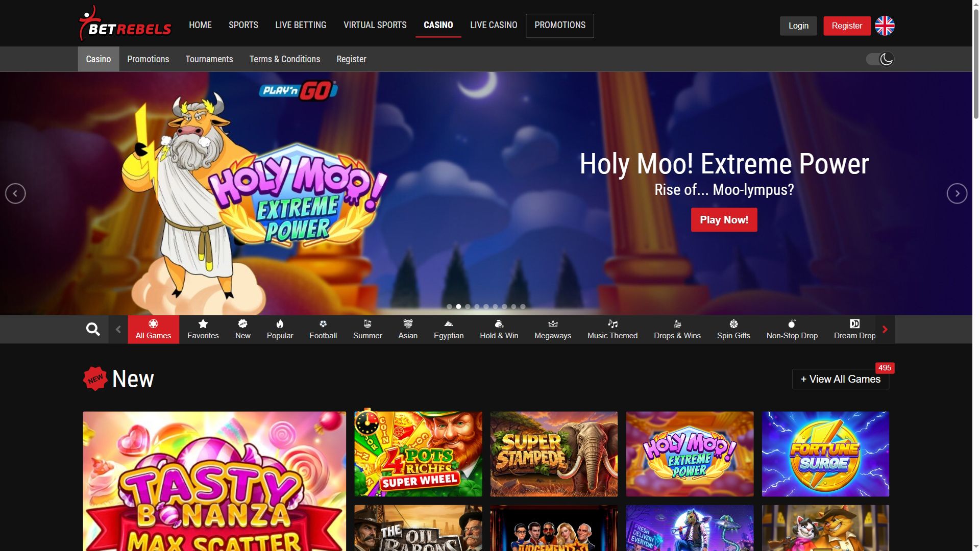Click the BetRebels logo

[126, 23]
